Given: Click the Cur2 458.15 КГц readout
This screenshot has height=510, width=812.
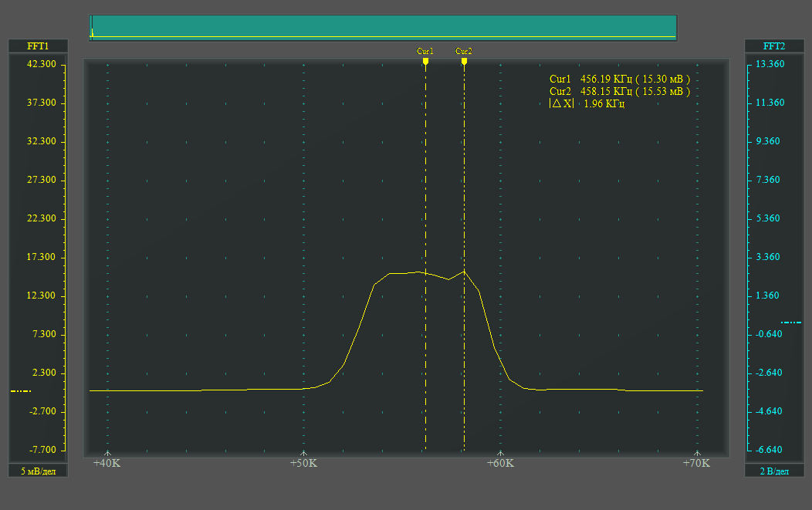Looking at the screenshot, I should click(x=619, y=92).
